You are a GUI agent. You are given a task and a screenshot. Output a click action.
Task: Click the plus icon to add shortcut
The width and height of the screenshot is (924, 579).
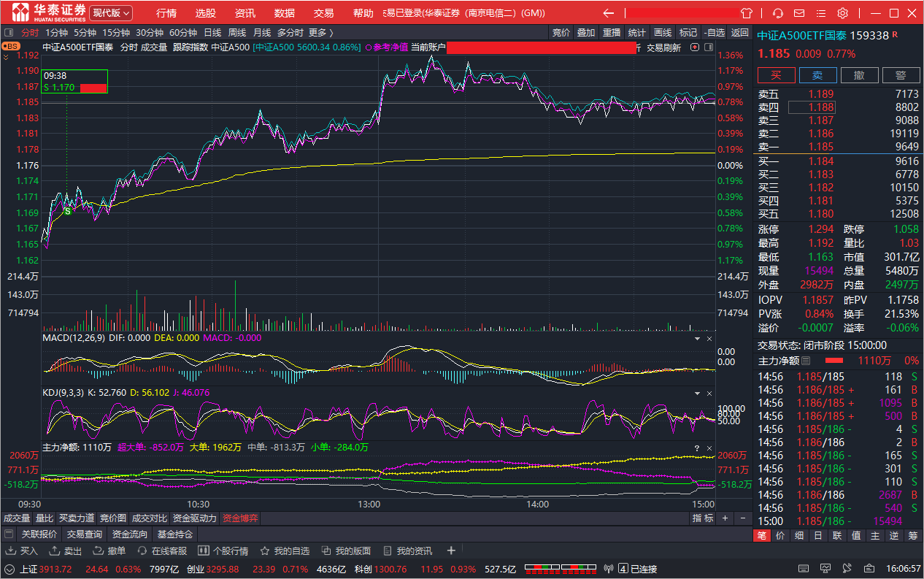pyautogui.click(x=451, y=551)
